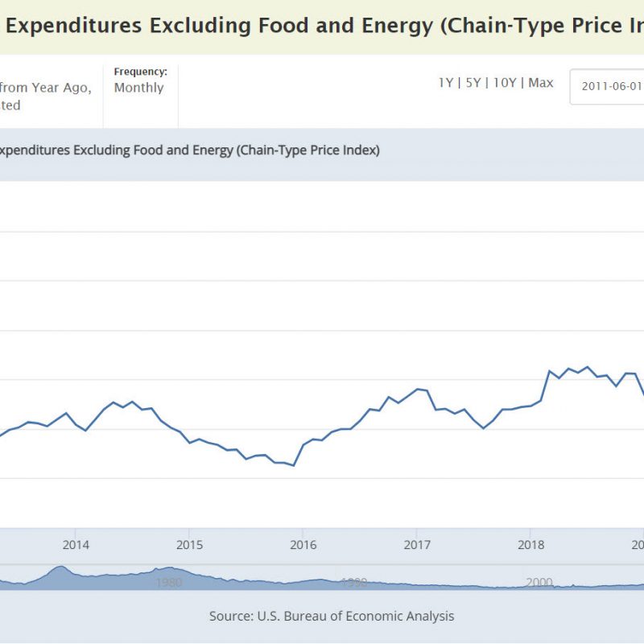Click the Source: U.S. Bureau of Economic Analysis text
The image size is (644, 644).
[332, 616]
